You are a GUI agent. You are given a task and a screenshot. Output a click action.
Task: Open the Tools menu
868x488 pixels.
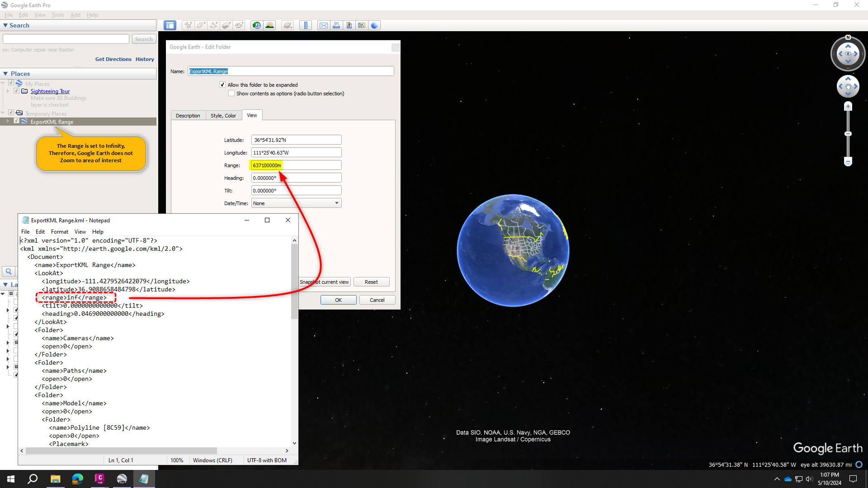(57, 14)
